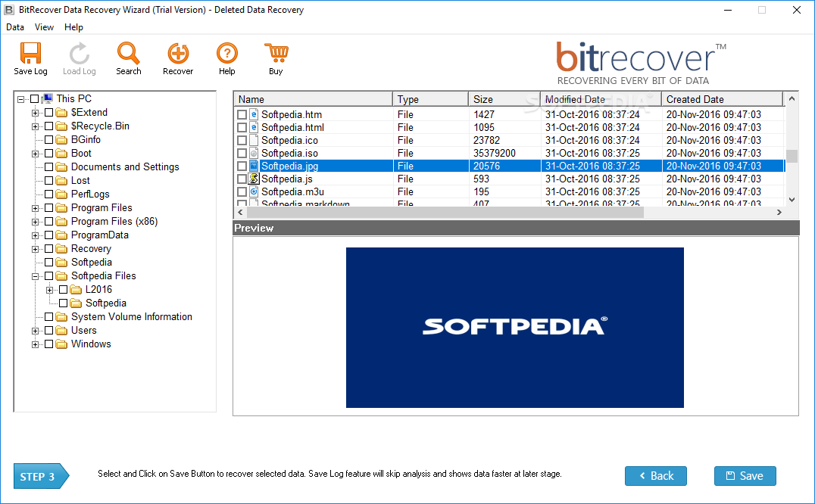The width and height of the screenshot is (815, 504).
Task: Click the BitRecover app icon in title bar
Action: [x=9, y=10]
